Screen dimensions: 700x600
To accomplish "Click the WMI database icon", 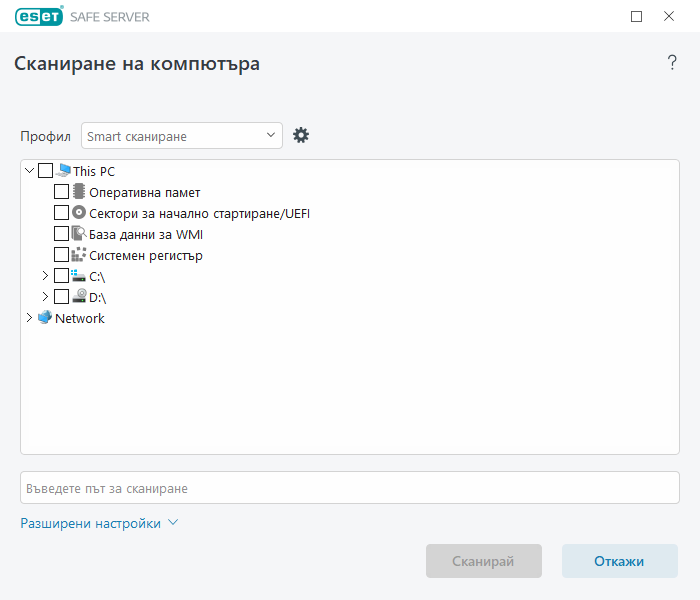I will pyautogui.click(x=79, y=234).
